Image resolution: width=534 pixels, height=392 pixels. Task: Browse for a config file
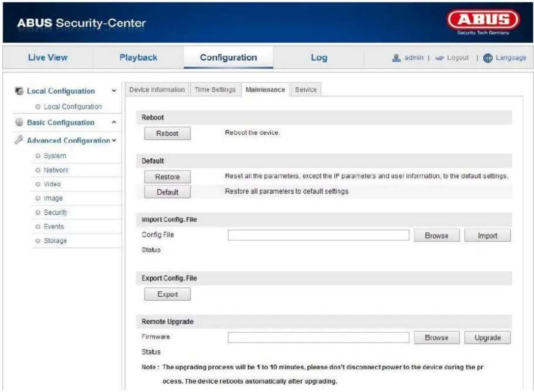436,235
